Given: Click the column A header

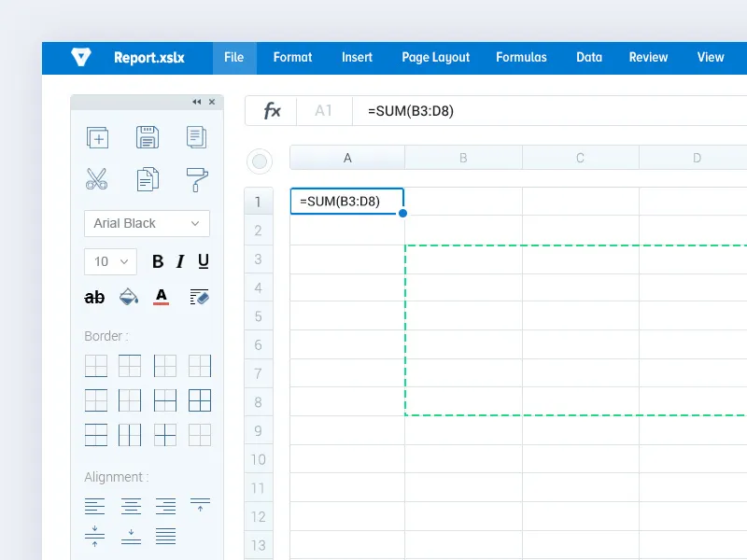Looking at the screenshot, I should 347,158.
